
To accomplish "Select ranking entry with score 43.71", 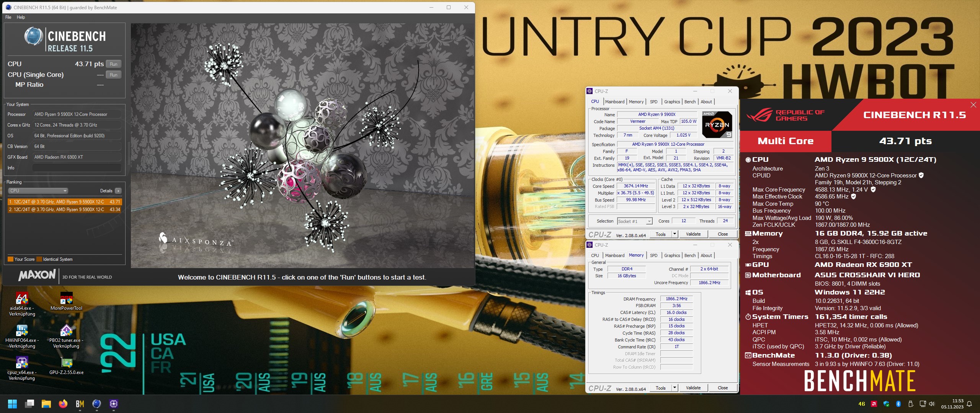I will (64, 202).
